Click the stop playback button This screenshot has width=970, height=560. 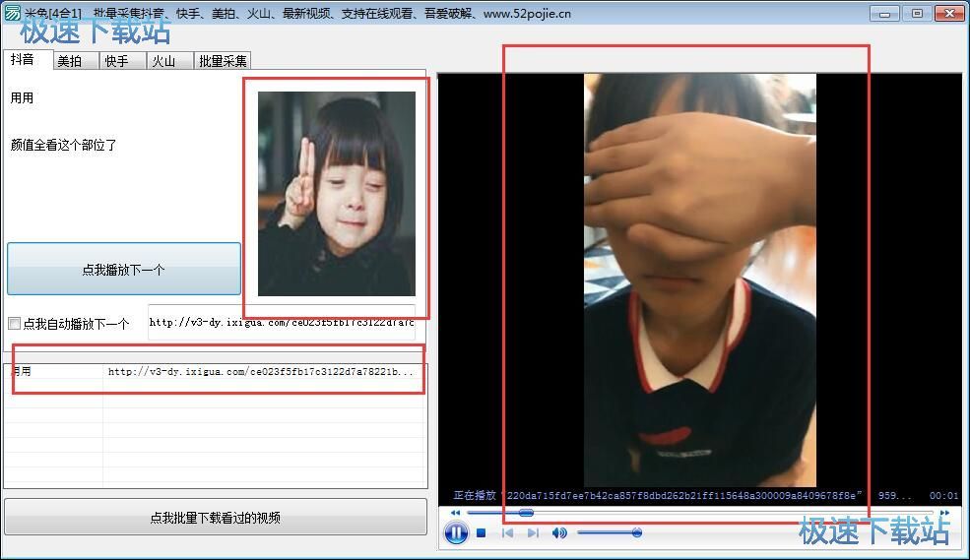click(x=482, y=533)
